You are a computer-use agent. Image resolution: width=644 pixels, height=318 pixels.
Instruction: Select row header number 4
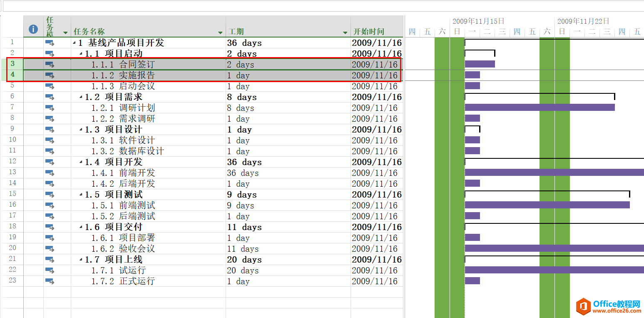pos(12,75)
